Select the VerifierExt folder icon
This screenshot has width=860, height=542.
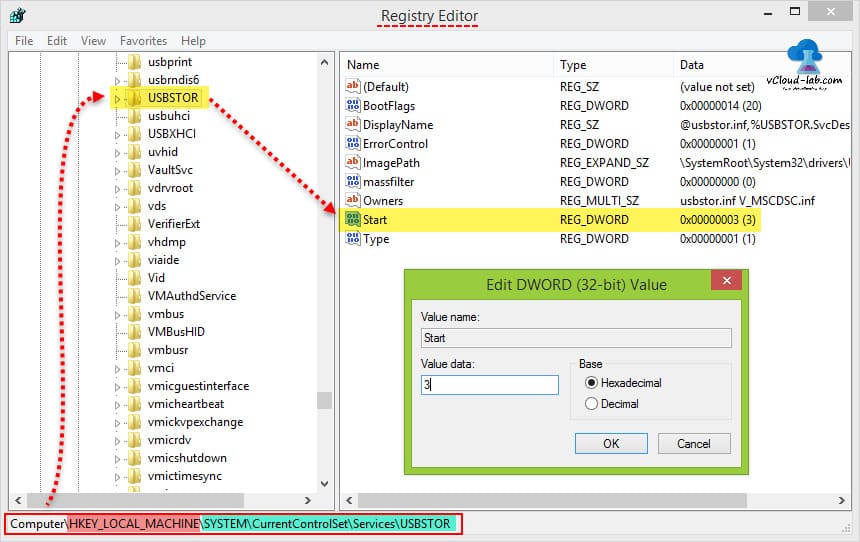pos(134,224)
